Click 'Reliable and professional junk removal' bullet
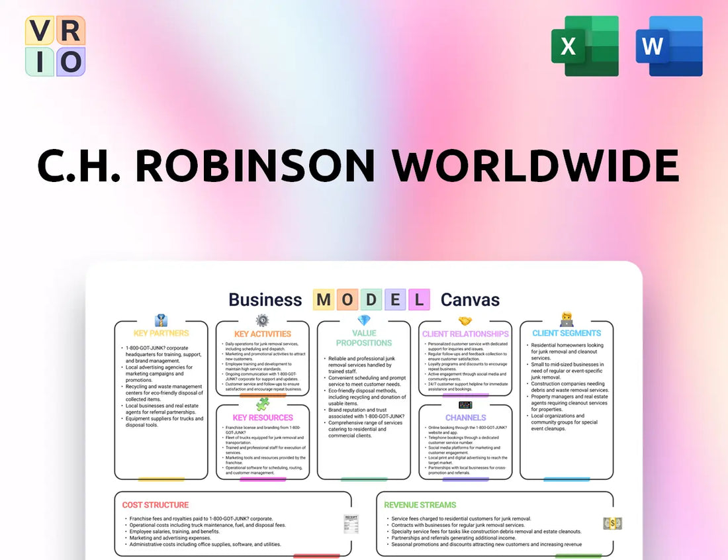 tap(361, 365)
